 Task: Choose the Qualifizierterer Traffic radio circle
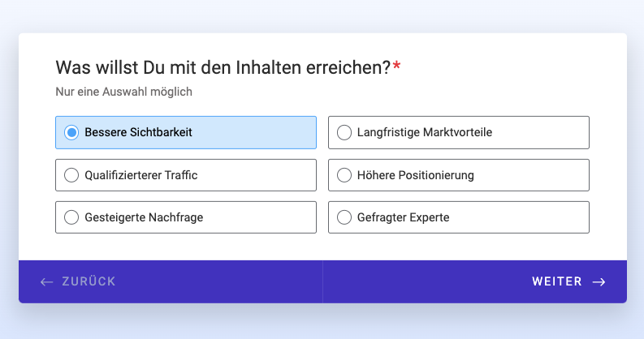point(71,174)
